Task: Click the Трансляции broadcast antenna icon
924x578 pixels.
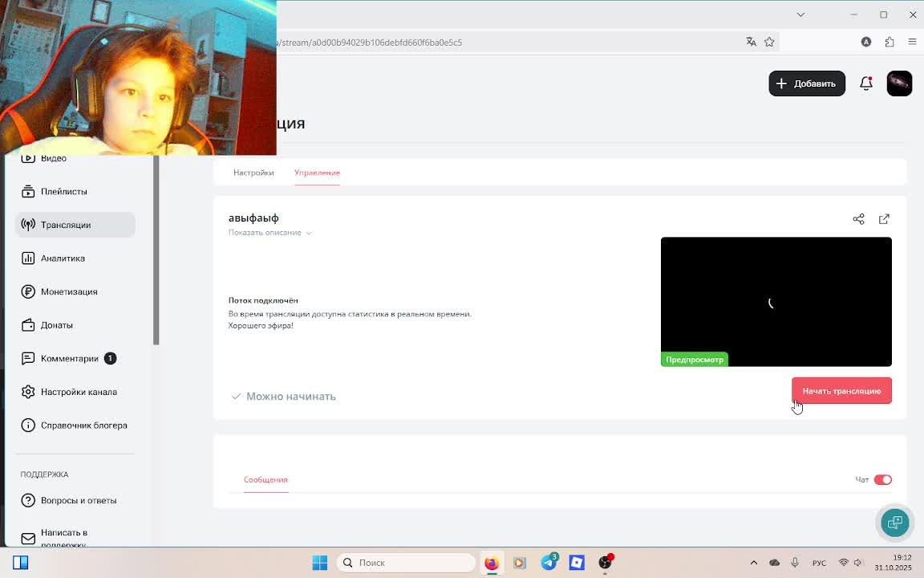Action: click(28, 225)
